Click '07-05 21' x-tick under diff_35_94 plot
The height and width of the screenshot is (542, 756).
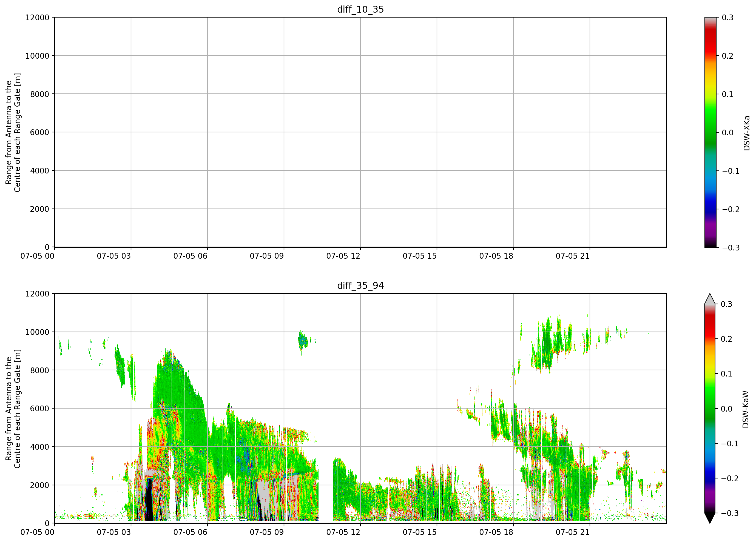pos(573,532)
